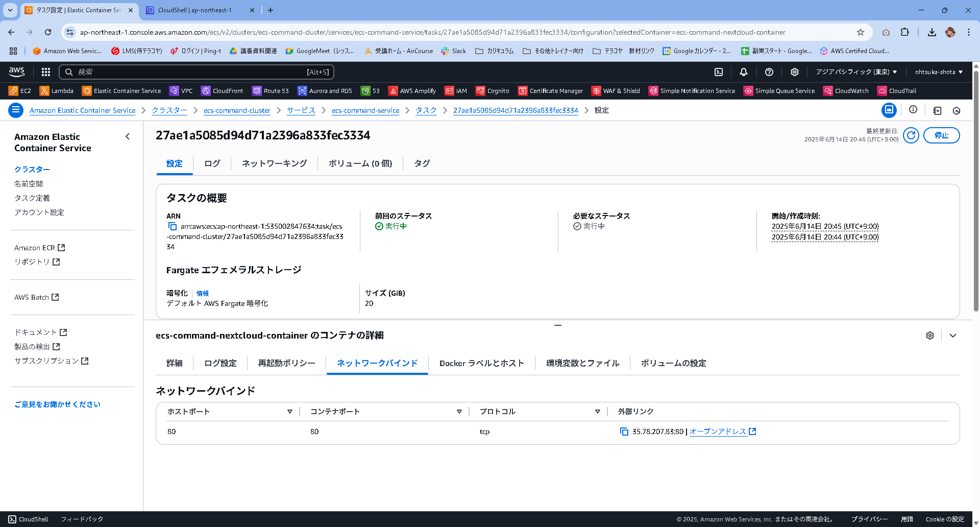Image resolution: width=980 pixels, height=527 pixels.
Task: Open the Lambda service shortcut
Action: pyautogui.click(x=56, y=90)
